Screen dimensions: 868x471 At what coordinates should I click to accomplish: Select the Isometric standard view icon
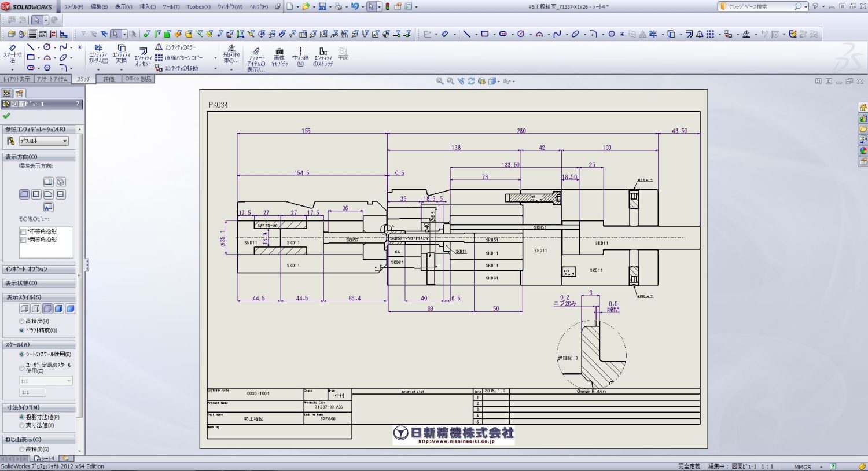(60, 182)
